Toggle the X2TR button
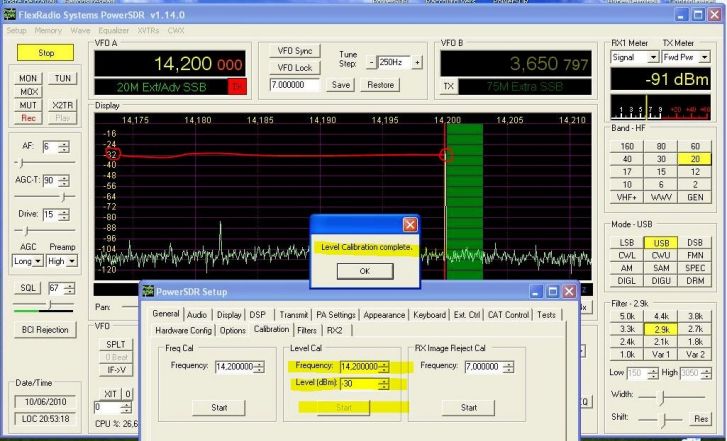Viewport: 727px width, 441px height. [x=63, y=105]
